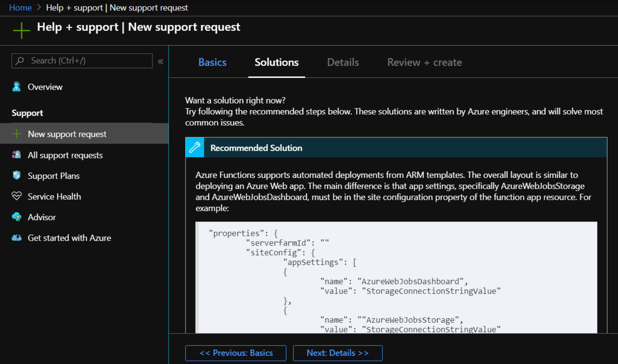
Task: Click the Advisor icon in sidebar
Action: tap(16, 217)
